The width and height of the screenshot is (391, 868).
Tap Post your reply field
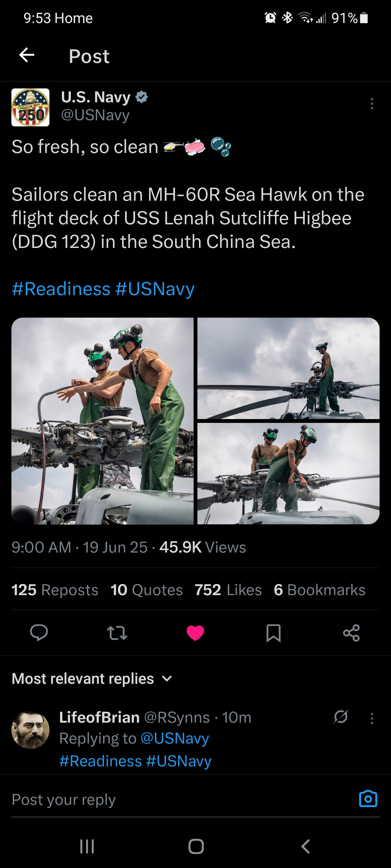(182, 800)
